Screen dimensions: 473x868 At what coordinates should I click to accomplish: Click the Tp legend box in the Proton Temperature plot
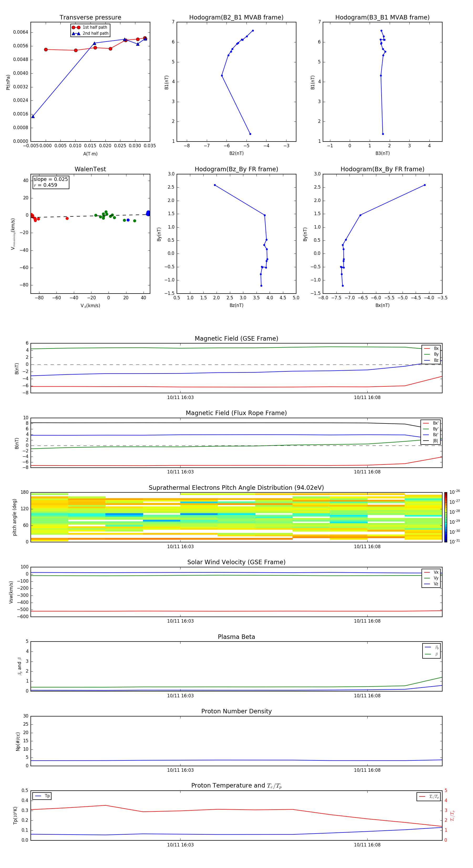[42, 796]
